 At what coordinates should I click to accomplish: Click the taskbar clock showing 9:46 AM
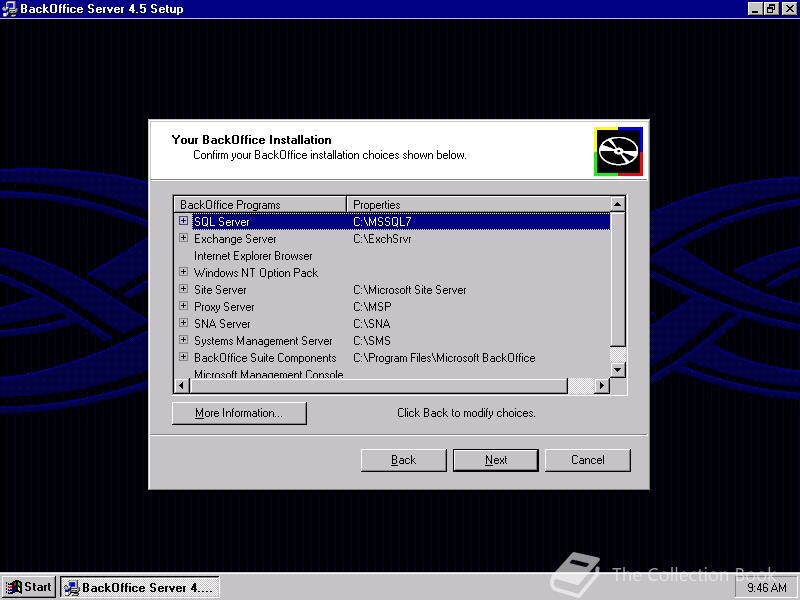coord(766,588)
